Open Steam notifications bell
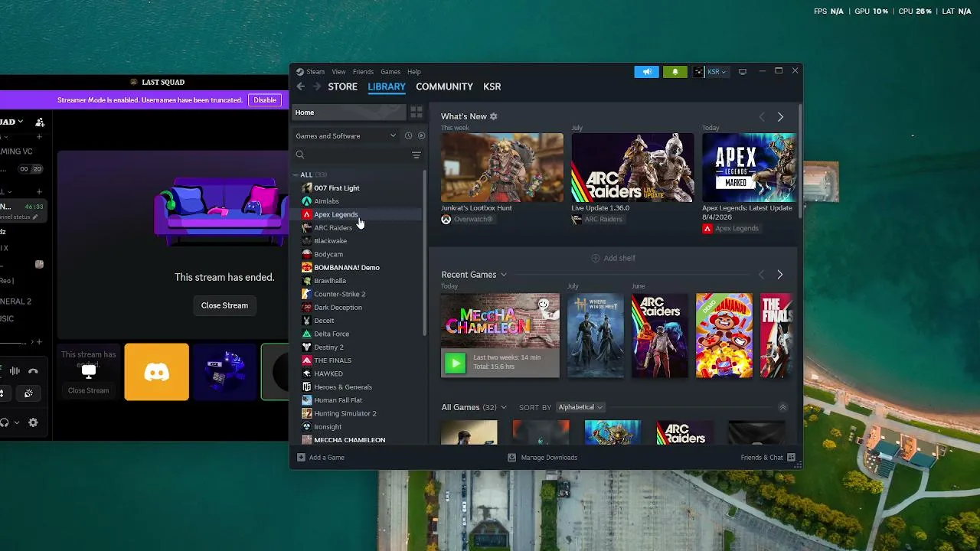This screenshot has width=980, height=551. (x=675, y=72)
